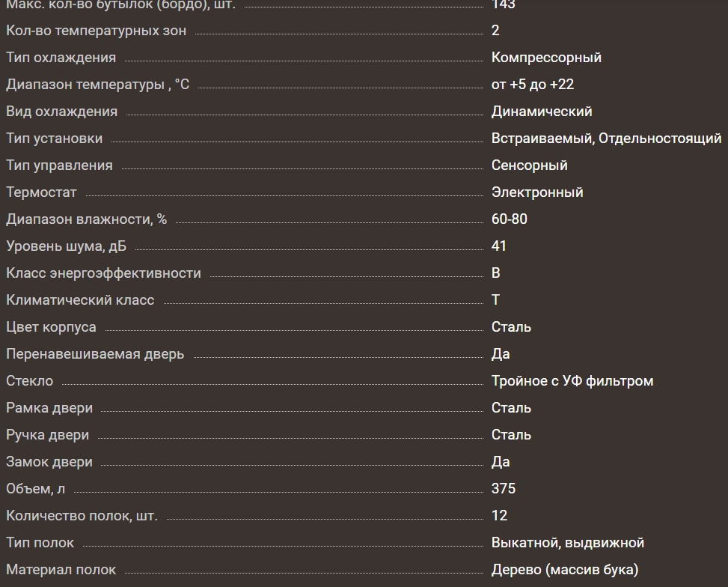Click the 'Электронный' thermostat value
728x587 pixels.
point(536,192)
